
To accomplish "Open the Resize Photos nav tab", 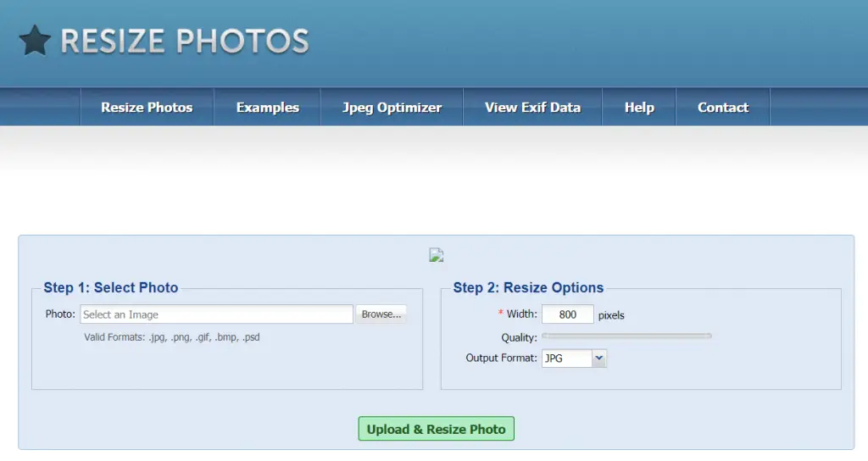I will coord(147,108).
